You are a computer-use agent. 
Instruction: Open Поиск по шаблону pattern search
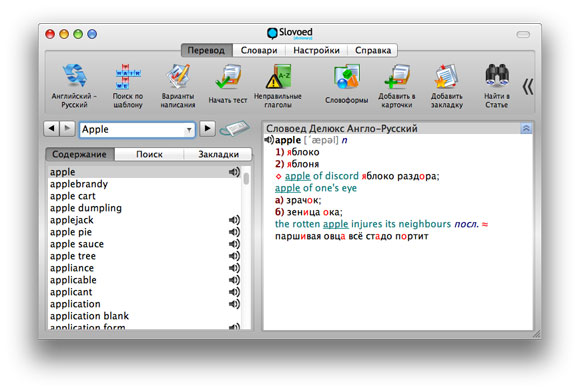click(128, 86)
